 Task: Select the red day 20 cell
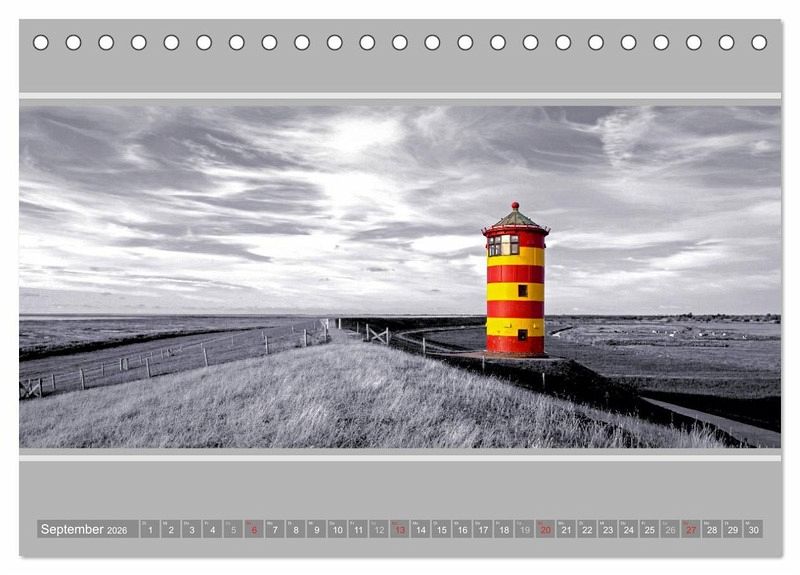click(545, 529)
